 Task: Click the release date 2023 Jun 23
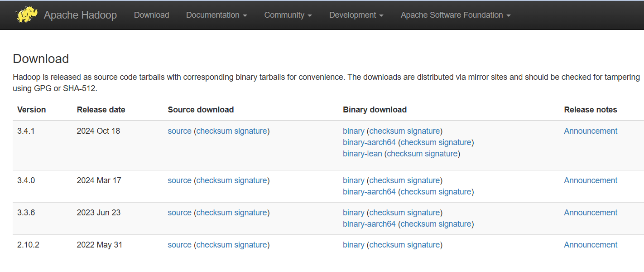click(x=98, y=213)
